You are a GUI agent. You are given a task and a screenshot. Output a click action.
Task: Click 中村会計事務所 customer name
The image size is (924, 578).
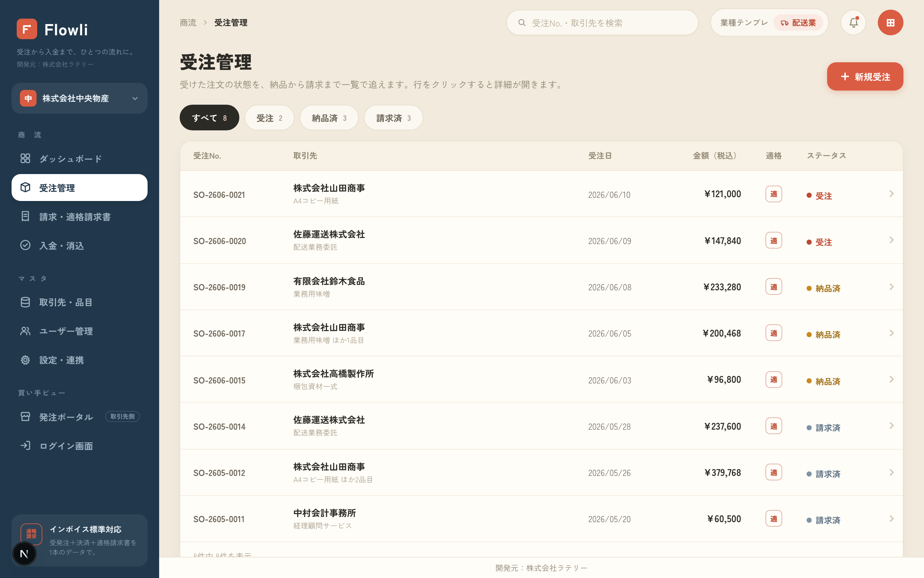click(325, 513)
